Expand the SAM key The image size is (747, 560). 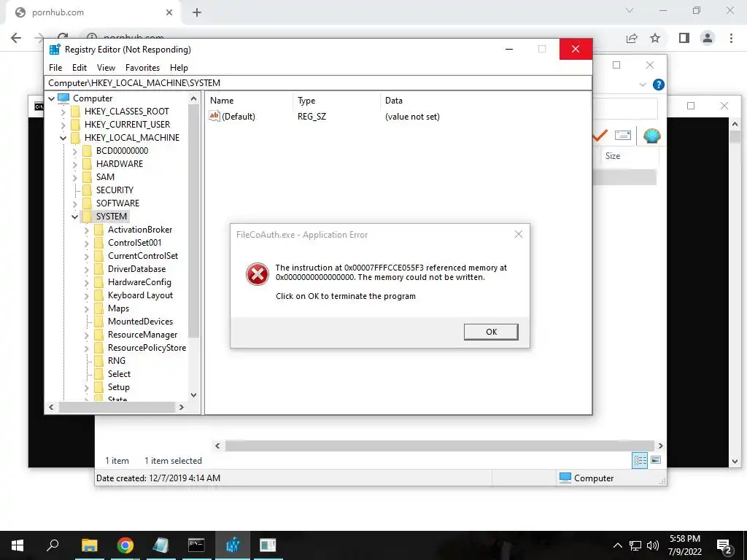(75, 178)
